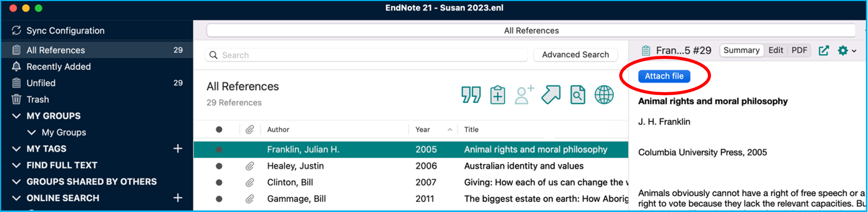Sort by the Title column header
The width and height of the screenshot is (868, 212).
click(x=471, y=130)
